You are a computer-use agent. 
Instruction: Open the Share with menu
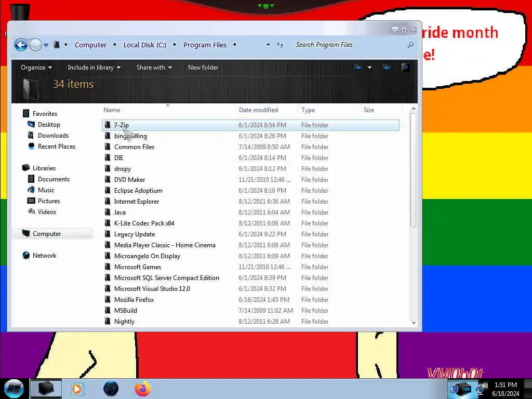154,68
